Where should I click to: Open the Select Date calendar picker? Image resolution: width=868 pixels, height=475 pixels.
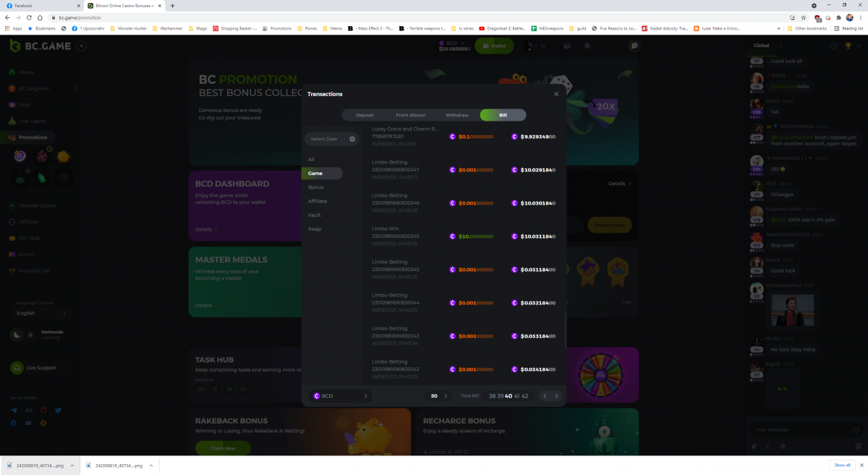[x=332, y=139]
